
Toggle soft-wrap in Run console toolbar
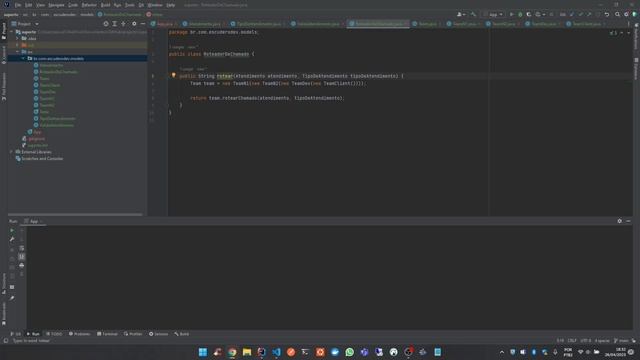point(22,248)
